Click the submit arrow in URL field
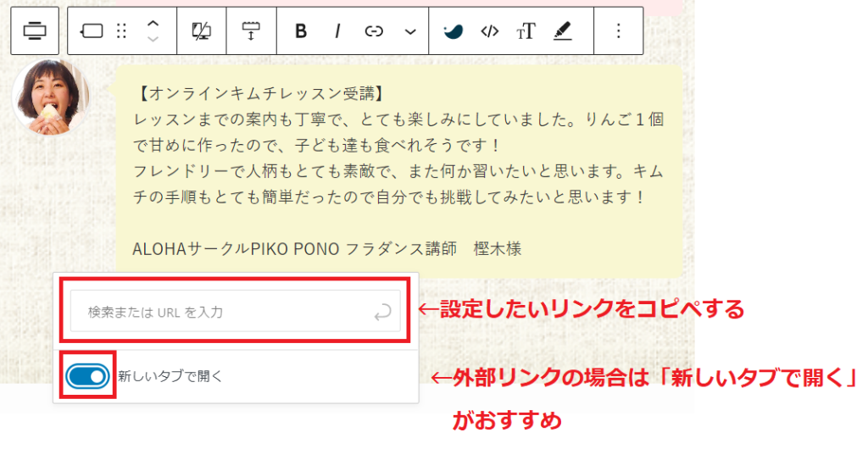 pos(382,313)
